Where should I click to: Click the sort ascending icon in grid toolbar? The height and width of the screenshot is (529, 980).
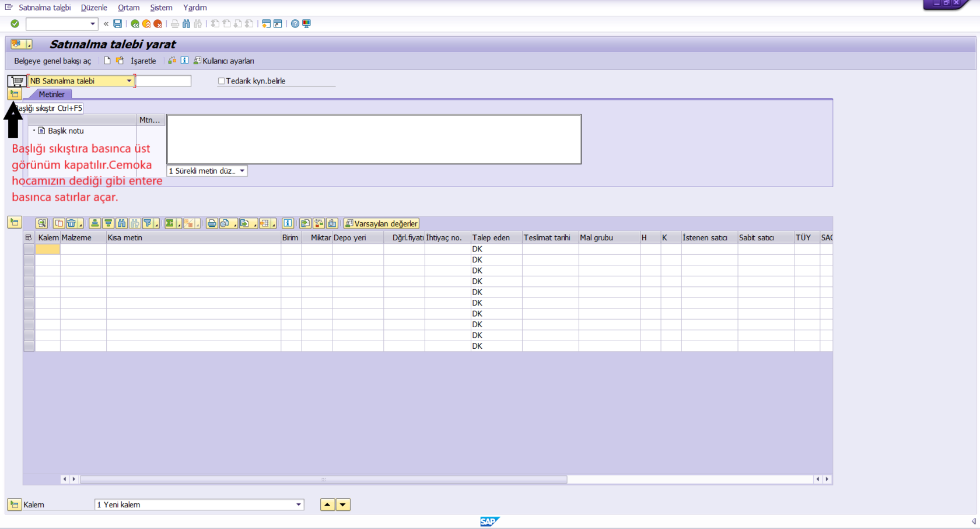tap(95, 223)
